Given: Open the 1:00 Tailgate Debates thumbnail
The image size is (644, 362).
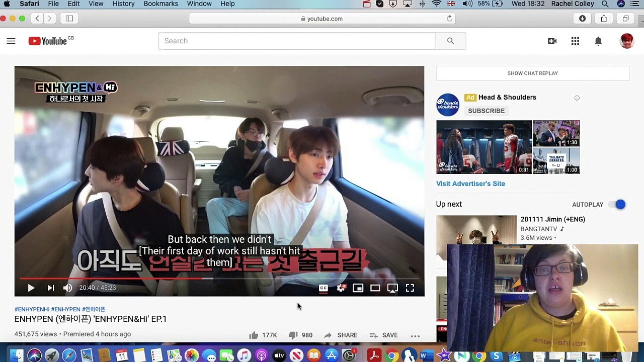Looking at the screenshot, I should click(556, 161).
